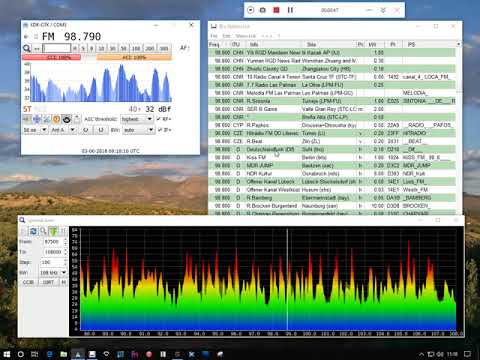
Task: Sort by the kW column header
Action: (x=375, y=44)
